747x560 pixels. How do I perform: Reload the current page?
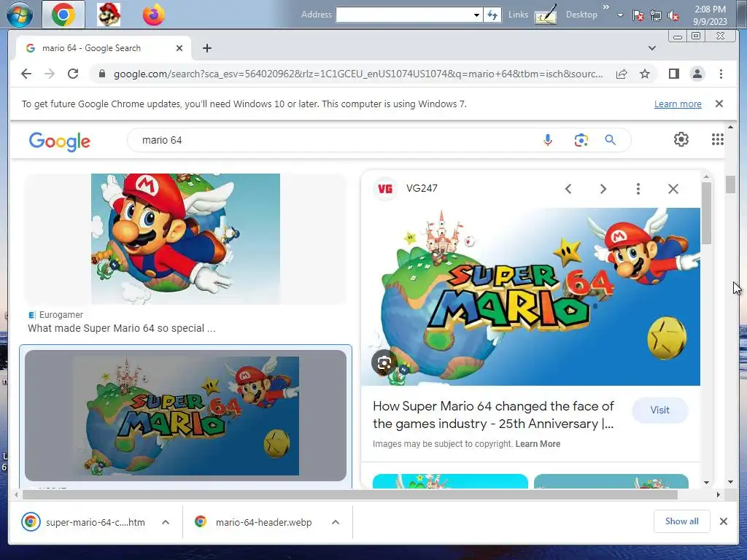tap(73, 74)
